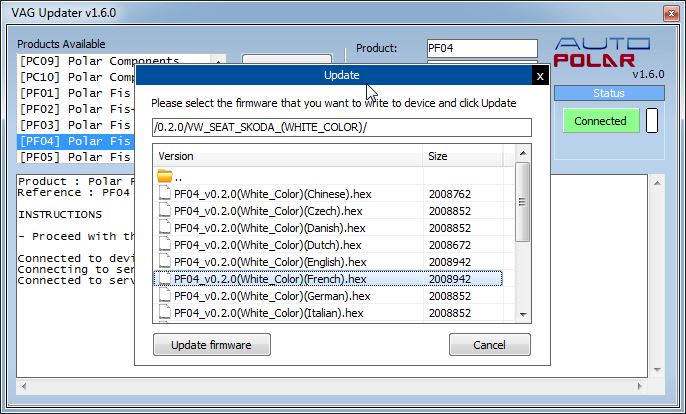Select PF04_v0.2.0(White_Color)(Czech).hex file name
Image resolution: width=686 pixels, height=414 pixels.
(x=268, y=211)
